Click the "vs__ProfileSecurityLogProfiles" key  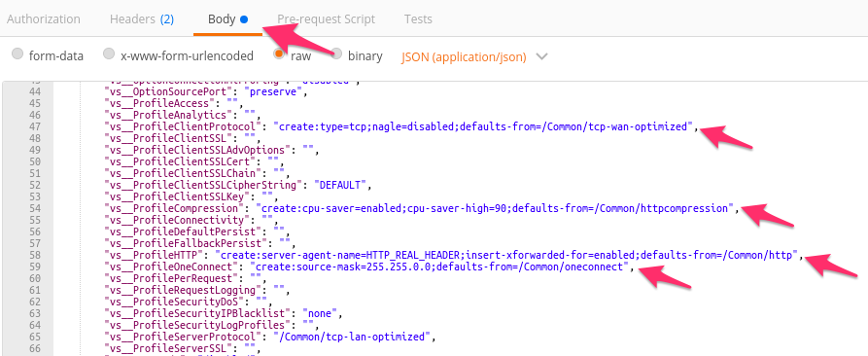[x=196, y=325]
